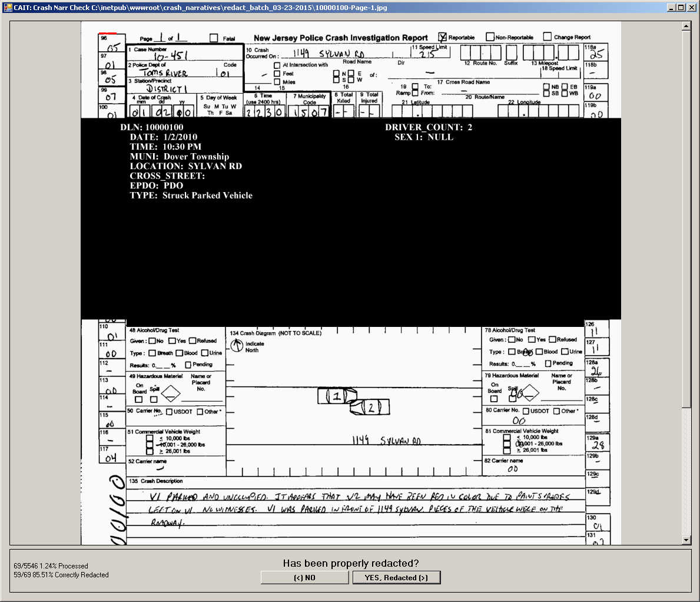Click the Change Report checkbox
The width and height of the screenshot is (700, 602).
(x=548, y=36)
